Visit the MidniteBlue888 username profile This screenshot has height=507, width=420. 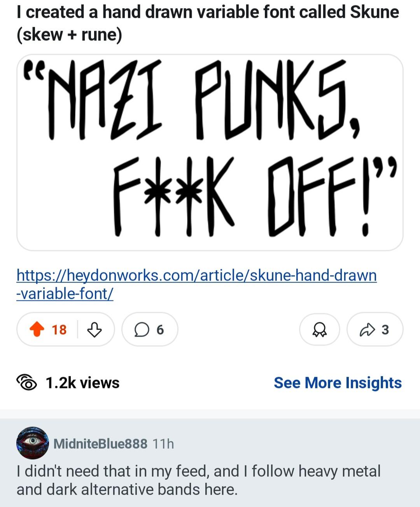100,444
